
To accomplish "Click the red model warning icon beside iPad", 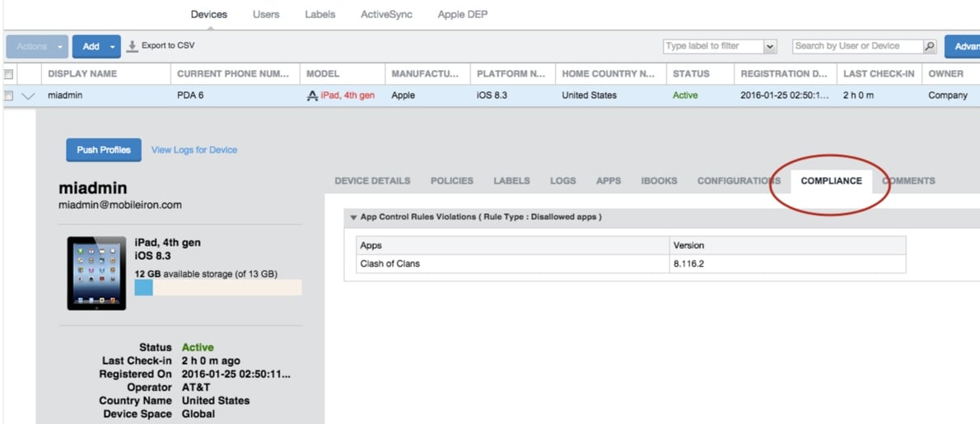I will click(x=312, y=96).
